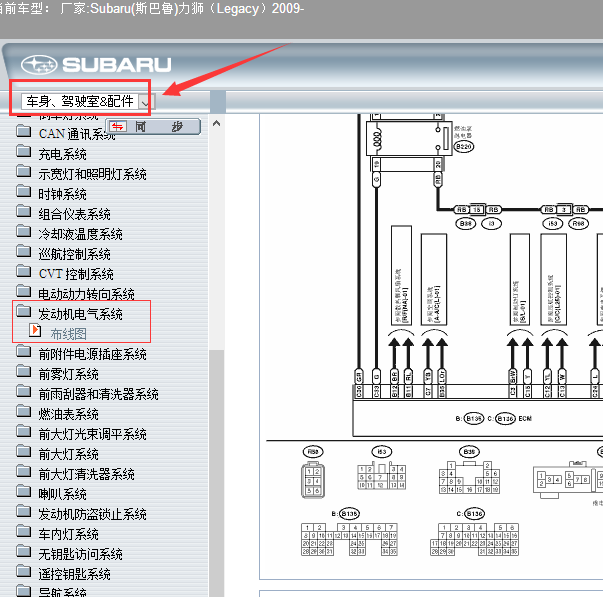Click the i53 connector pinout drawing
Screen dimensions: 603x597
[x=381, y=477]
